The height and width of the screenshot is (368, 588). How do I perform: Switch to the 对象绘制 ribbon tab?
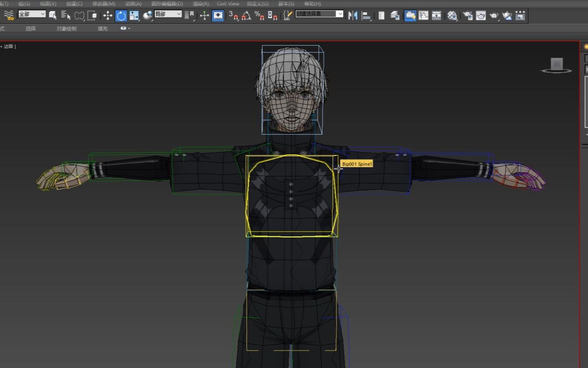[x=66, y=28]
